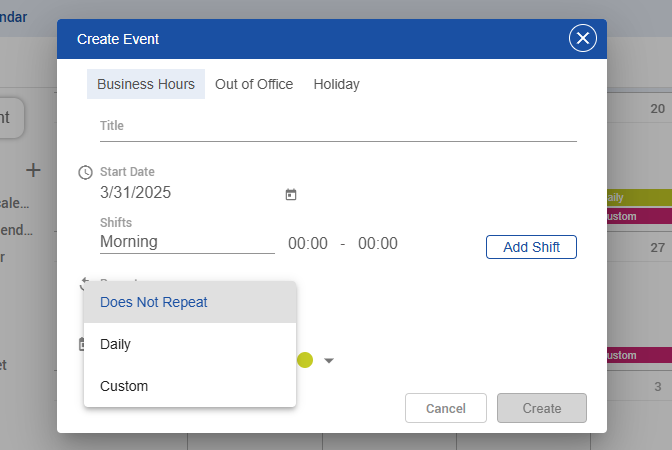This screenshot has height=450, width=672.
Task: Click the Start Date field showing 3/31/2025
Action: coord(185,193)
